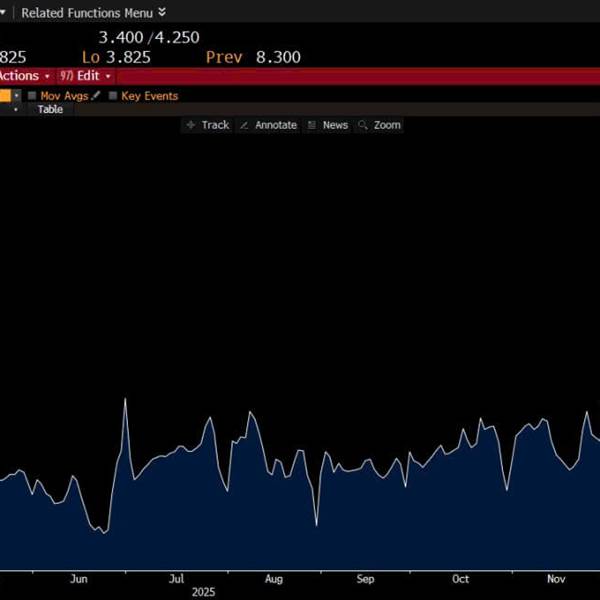
Task: Click the orange color swatch
Action: click(4, 96)
